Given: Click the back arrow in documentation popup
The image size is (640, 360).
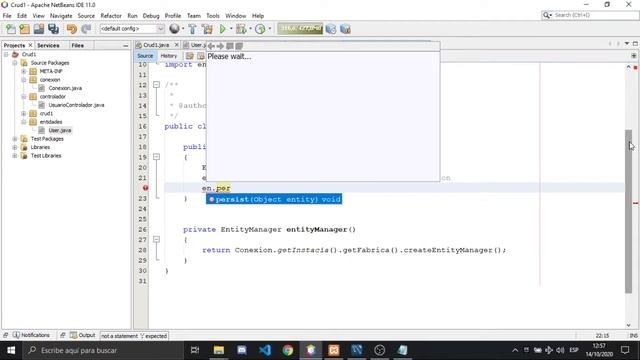Looking at the screenshot, I should (x=211, y=46).
